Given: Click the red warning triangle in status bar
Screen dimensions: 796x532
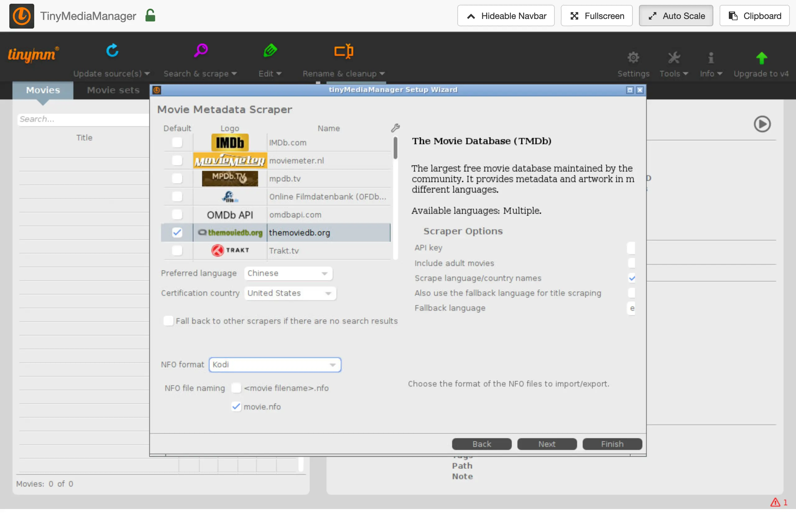Looking at the screenshot, I should 775,502.
